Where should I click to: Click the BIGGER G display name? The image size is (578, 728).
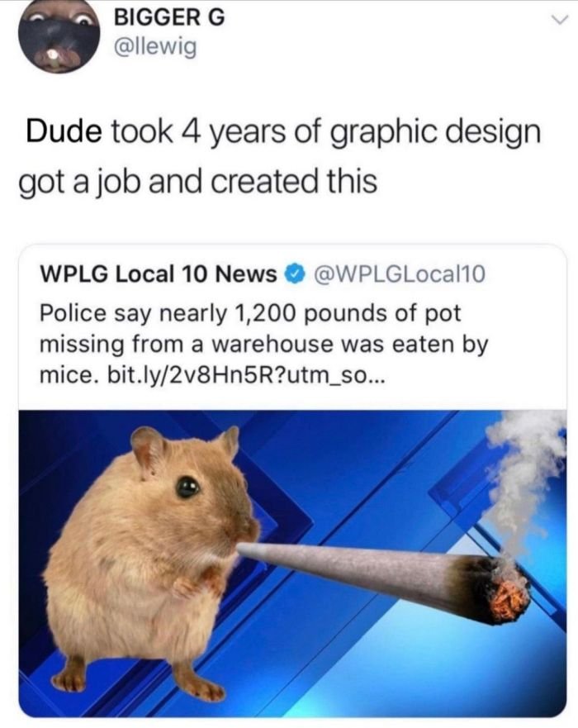pos(169,18)
